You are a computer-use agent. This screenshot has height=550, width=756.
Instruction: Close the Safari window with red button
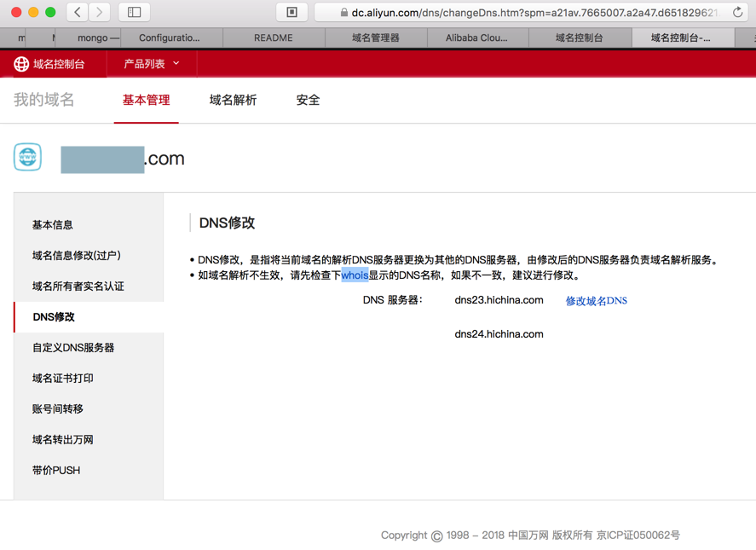tap(16, 12)
